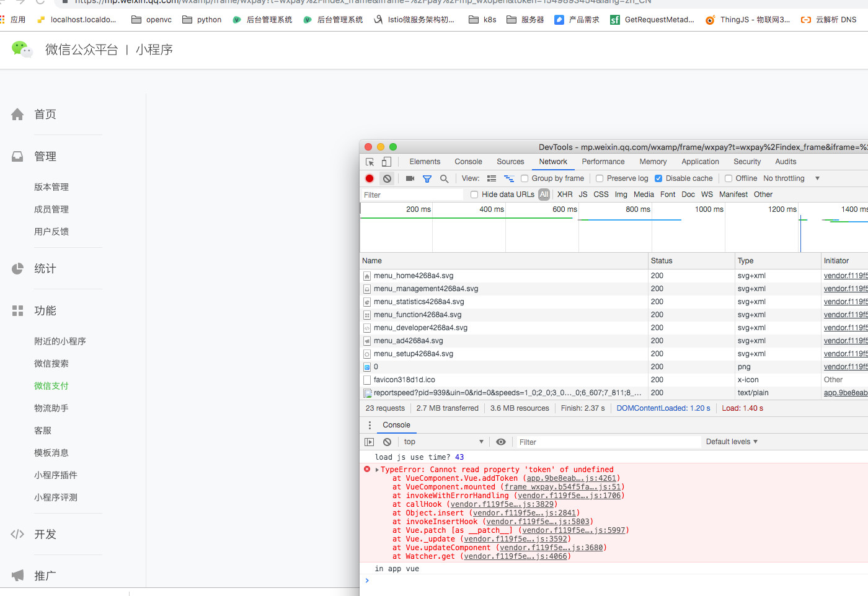Sort requests by the Type column header
The height and width of the screenshot is (596, 868).
pyautogui.click(x=778, y=261)
